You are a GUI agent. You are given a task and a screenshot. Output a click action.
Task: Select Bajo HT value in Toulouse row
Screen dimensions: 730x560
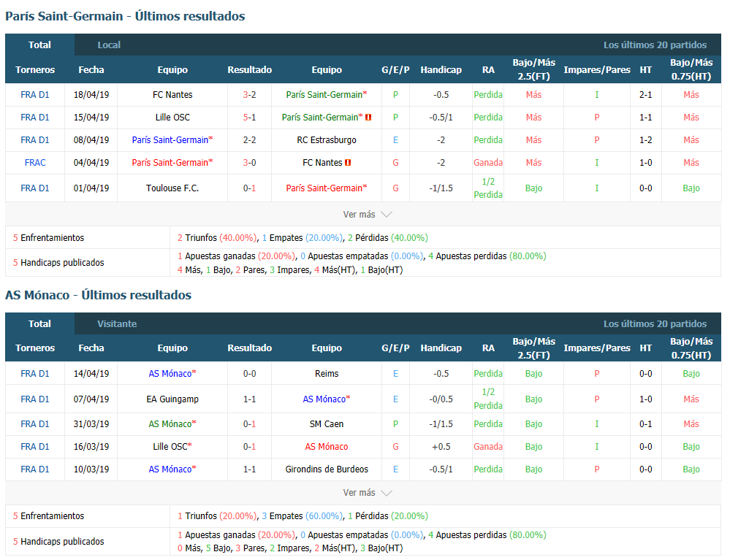pyautogui.click(x=691, y=188)
